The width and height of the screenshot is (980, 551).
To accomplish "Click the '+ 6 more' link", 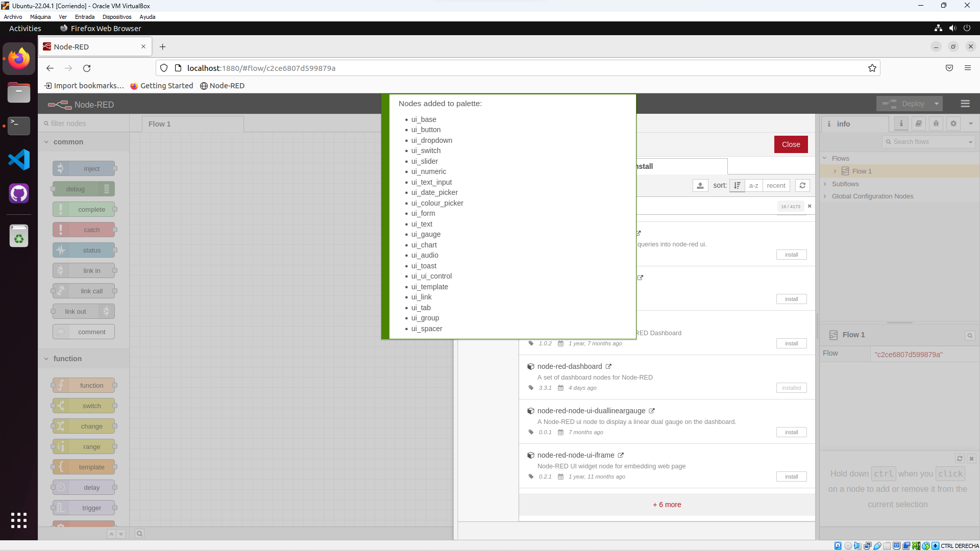I will pos(667,505).
